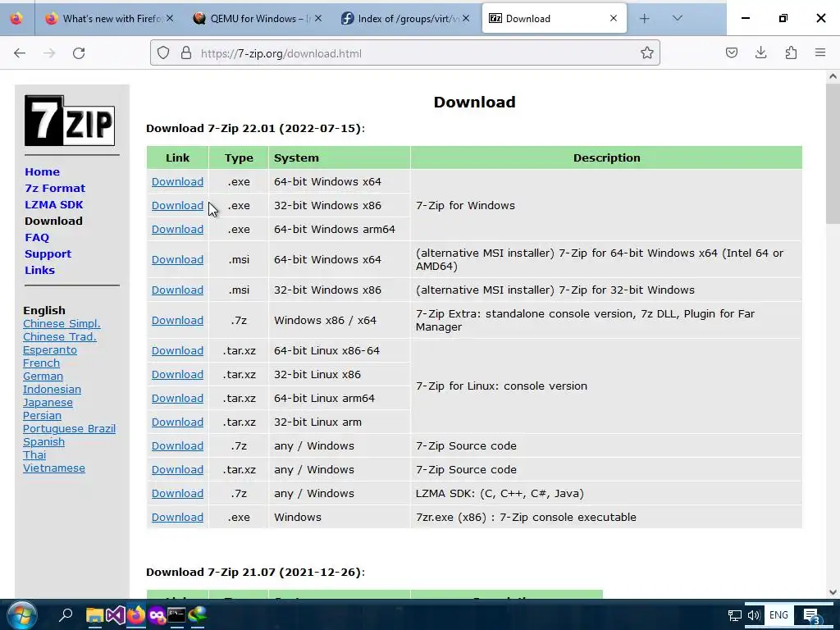Switch language to Thai

34,454
